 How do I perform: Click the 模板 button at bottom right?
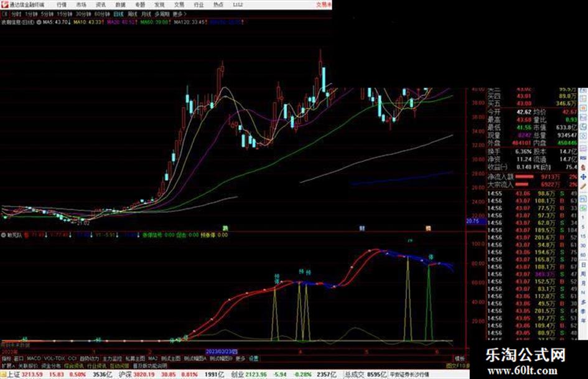pos(460,358)
